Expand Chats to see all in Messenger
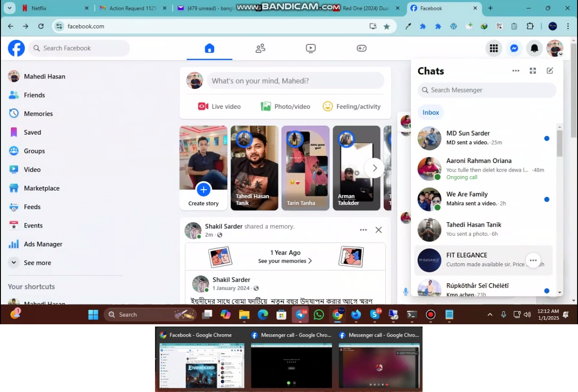Image resolution: width=578 pixels, height=392 pixels. [x=533, y=71]
